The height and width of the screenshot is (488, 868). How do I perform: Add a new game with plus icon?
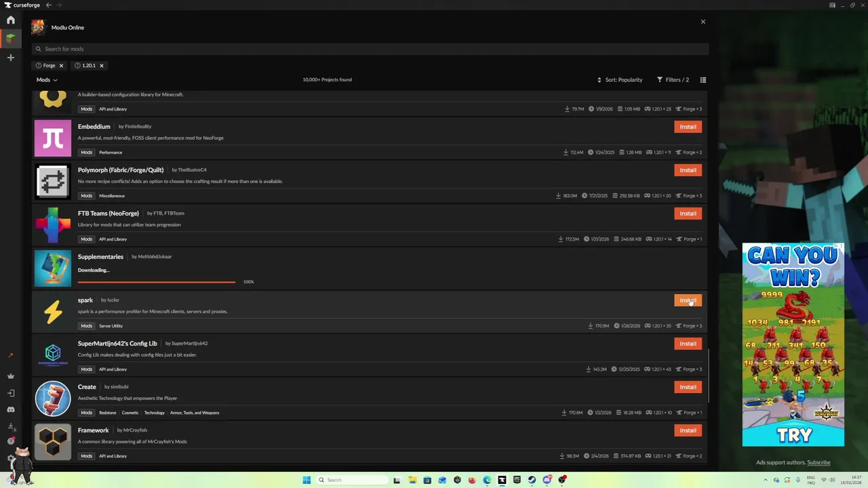pyautogui.click(x=10, y=58)
